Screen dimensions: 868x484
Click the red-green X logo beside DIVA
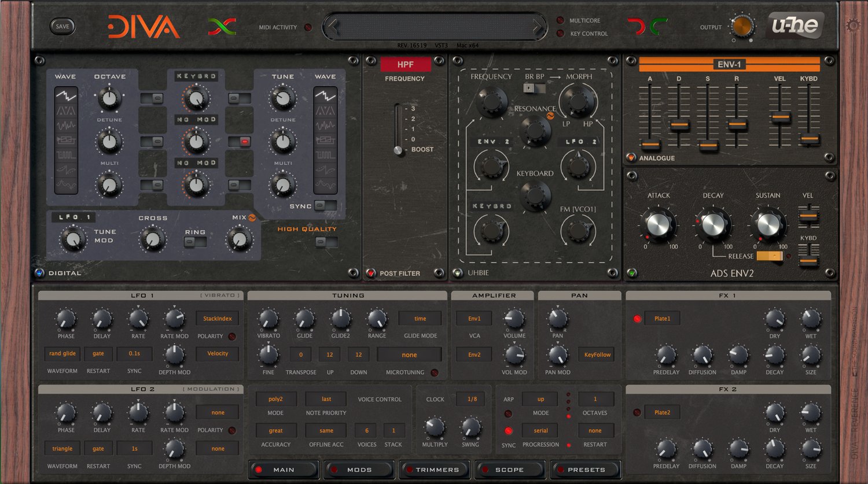coord(222,27)
